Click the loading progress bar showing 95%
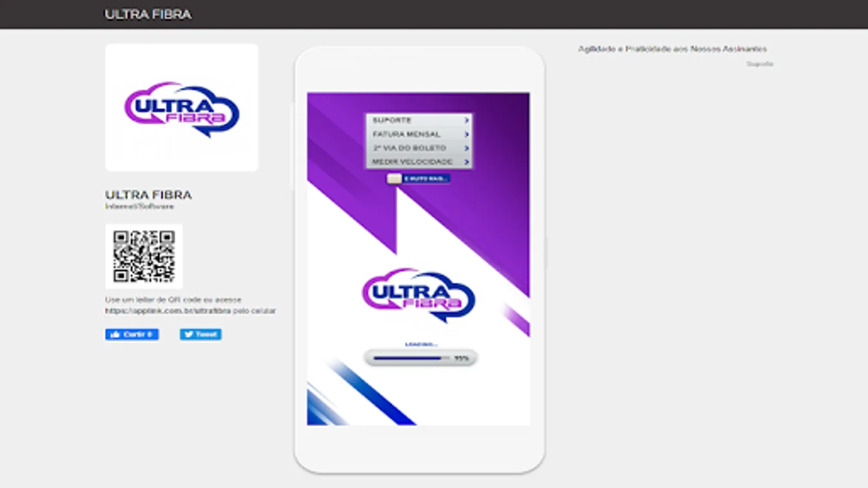Image resolution: width=868 pixels, height=488 pixels. (420, 358)
